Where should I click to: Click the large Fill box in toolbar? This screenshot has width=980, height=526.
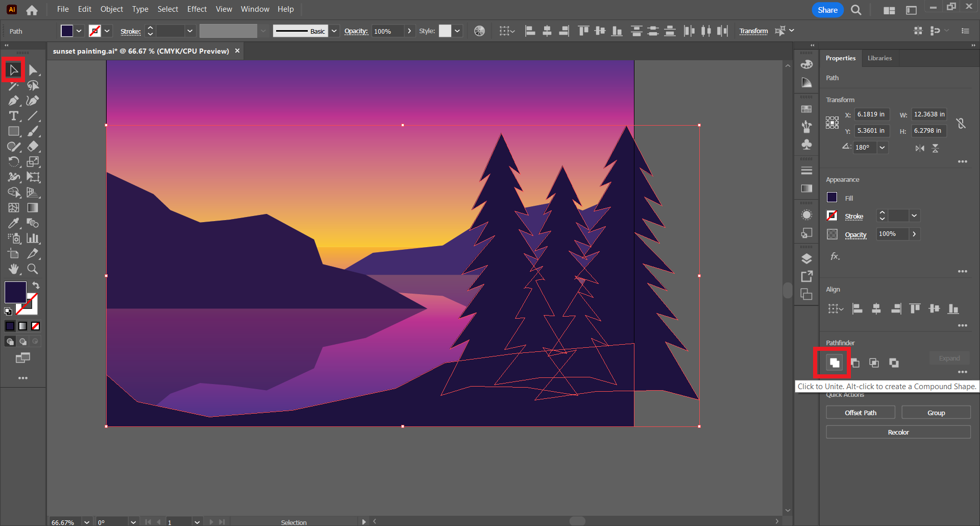pyautogui.click(x=15, y=293)
